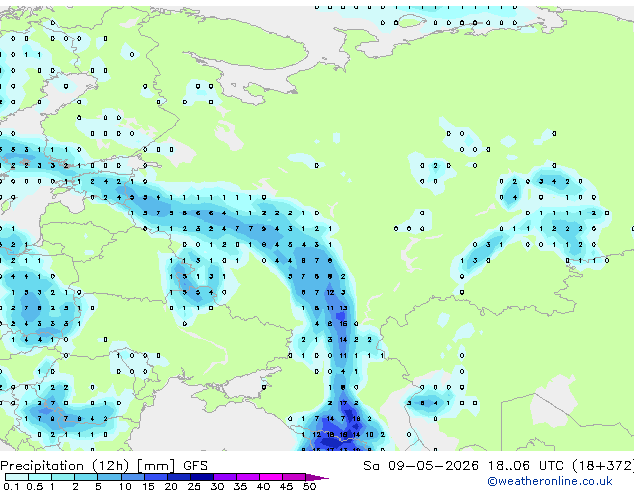Viewport: 634px width, 490px height.
Task: Click the '1' legend scale label
Action: click(x=52, y=486)
